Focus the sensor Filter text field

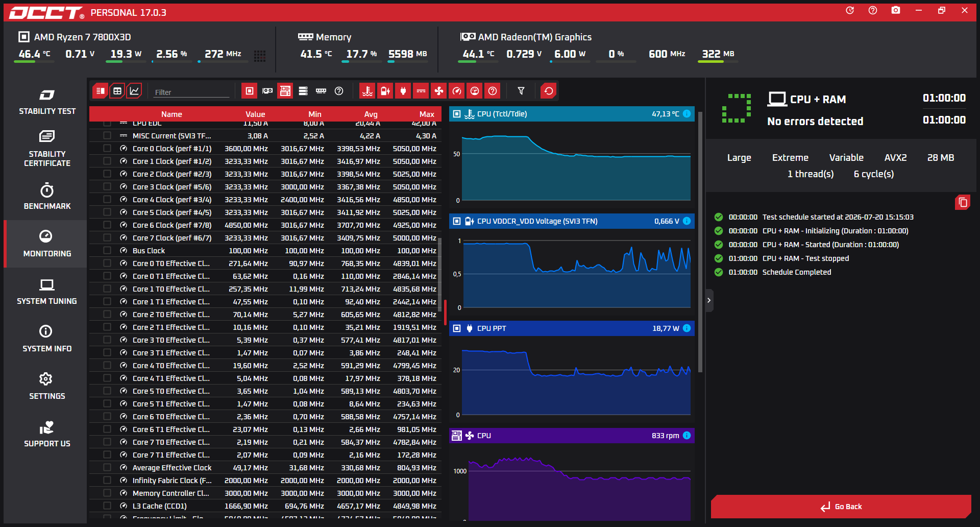(x=191, y=92)
